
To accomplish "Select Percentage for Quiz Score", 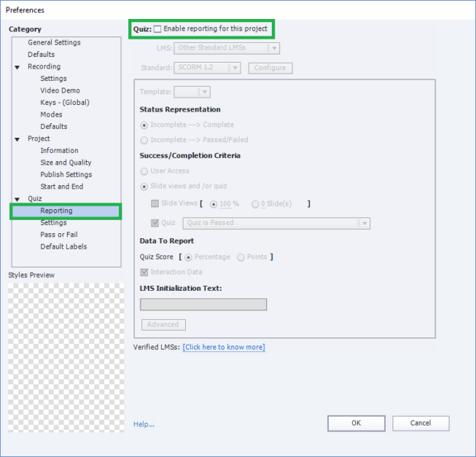I will pyautogui.click(x=189, y=257).
